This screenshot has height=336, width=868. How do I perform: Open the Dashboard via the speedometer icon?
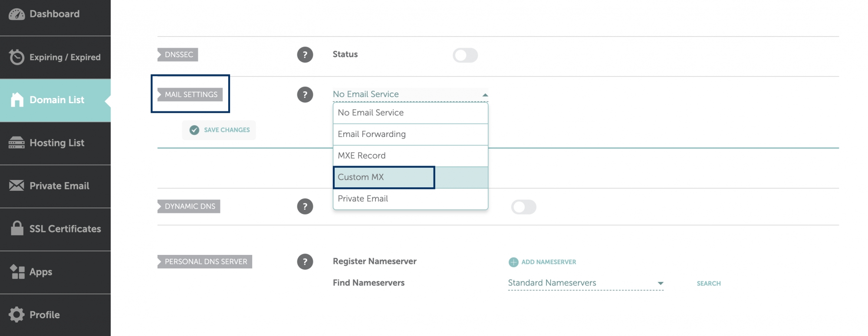click(16, 13)
